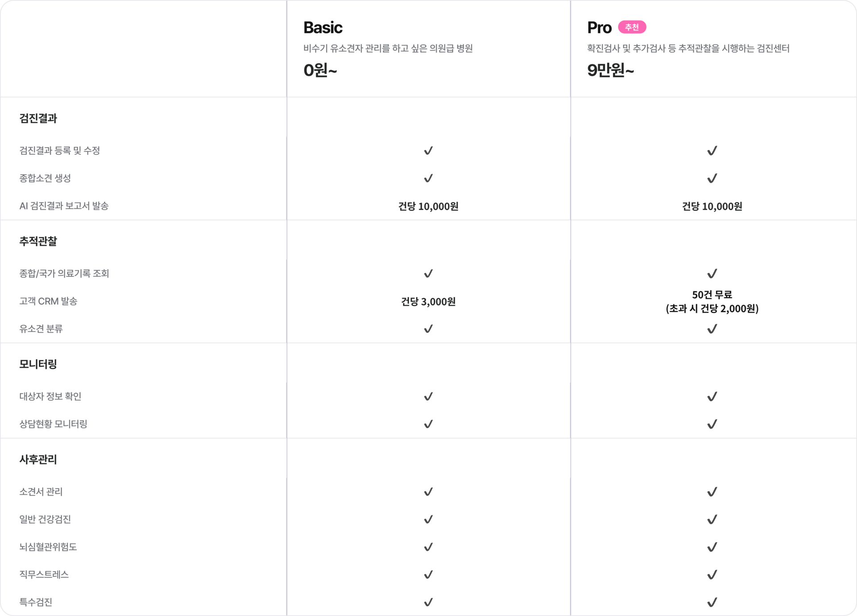Image resolution: width=857 pixels, height=616 pixels.
Task: Click Basic checkmark for 종합/국가 의료기록 조회
Action: [428, 273]
